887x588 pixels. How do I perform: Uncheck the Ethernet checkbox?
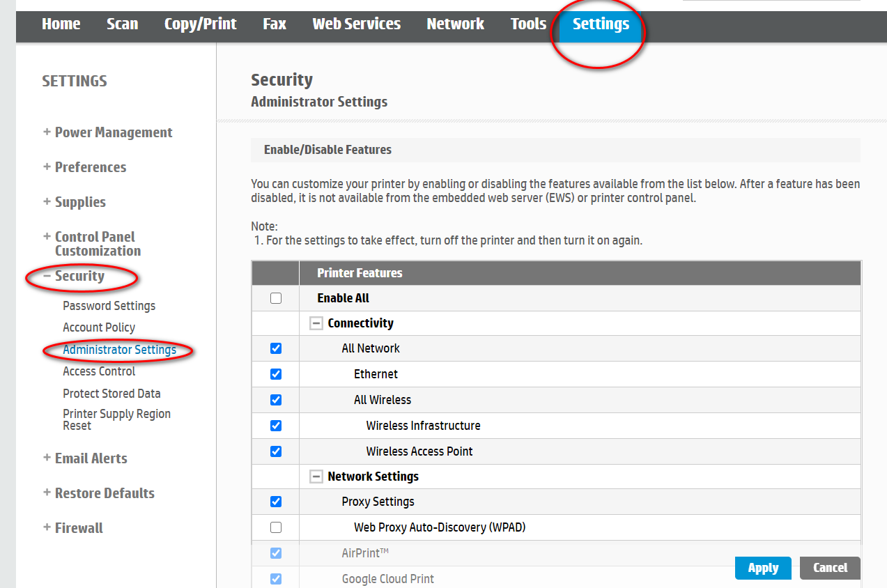(276, 374)
